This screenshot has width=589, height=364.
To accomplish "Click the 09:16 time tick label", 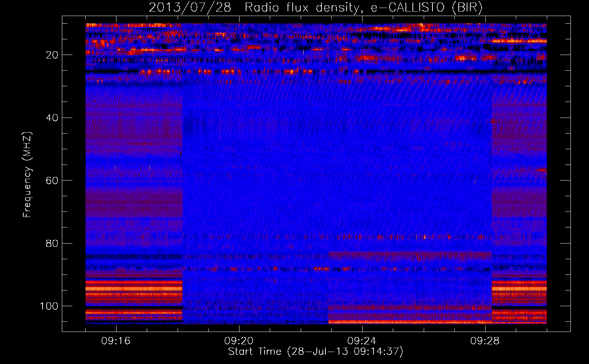I will point(116,341).
